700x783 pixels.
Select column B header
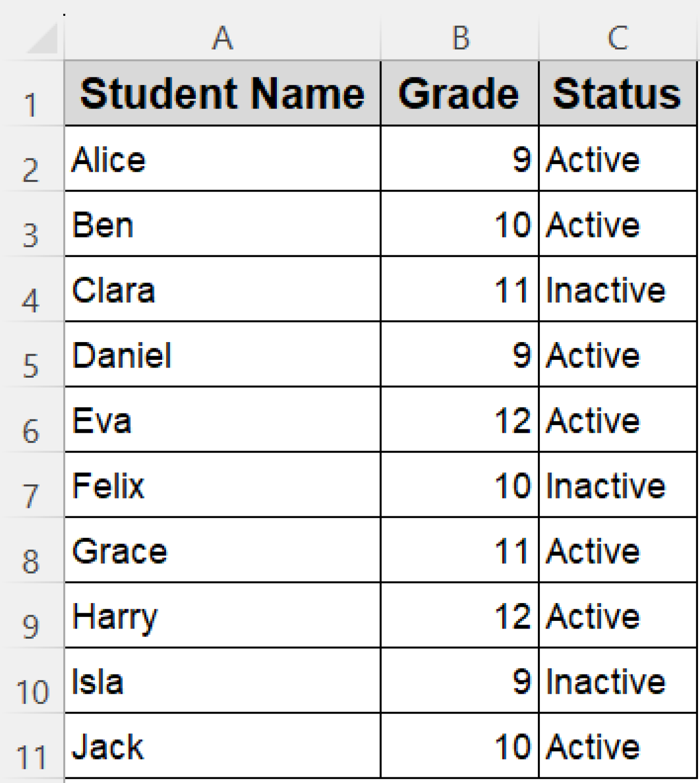click(460, 39)
